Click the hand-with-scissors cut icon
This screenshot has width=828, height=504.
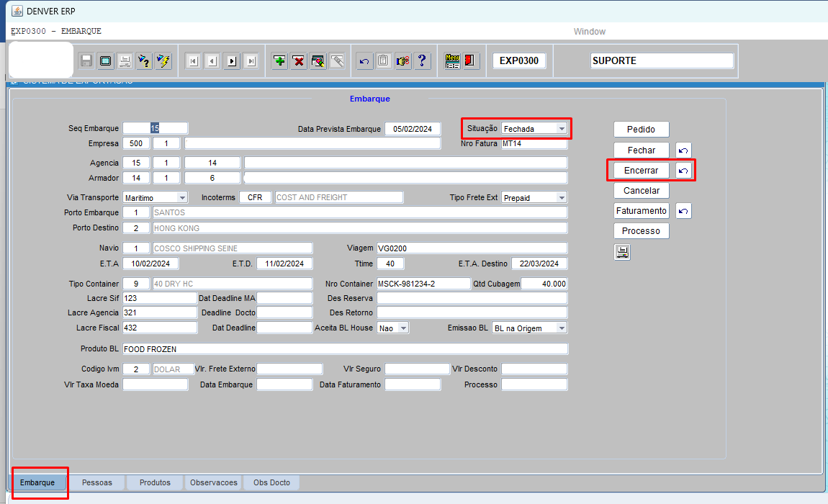coord(402,61)
